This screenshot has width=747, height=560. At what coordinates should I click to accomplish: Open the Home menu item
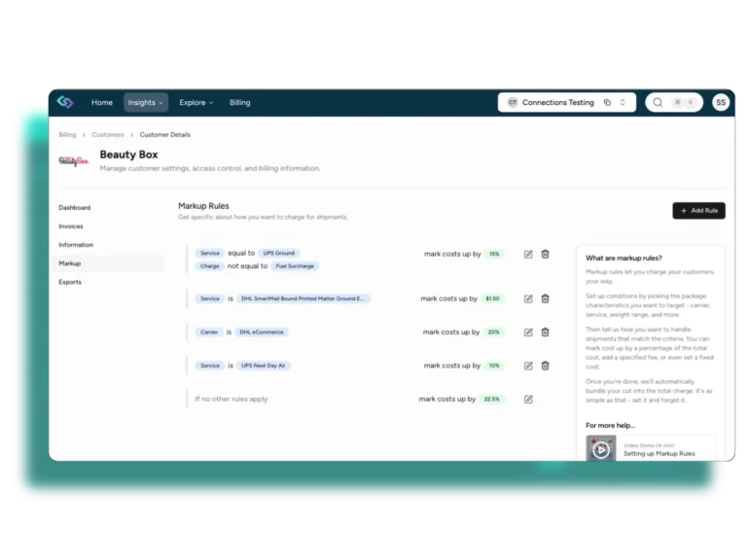(x=102, y=102)
